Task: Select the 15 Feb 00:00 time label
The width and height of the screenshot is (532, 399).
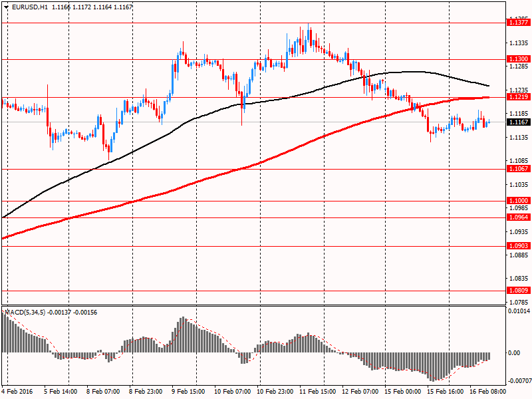Action: (x=403, y=391)
